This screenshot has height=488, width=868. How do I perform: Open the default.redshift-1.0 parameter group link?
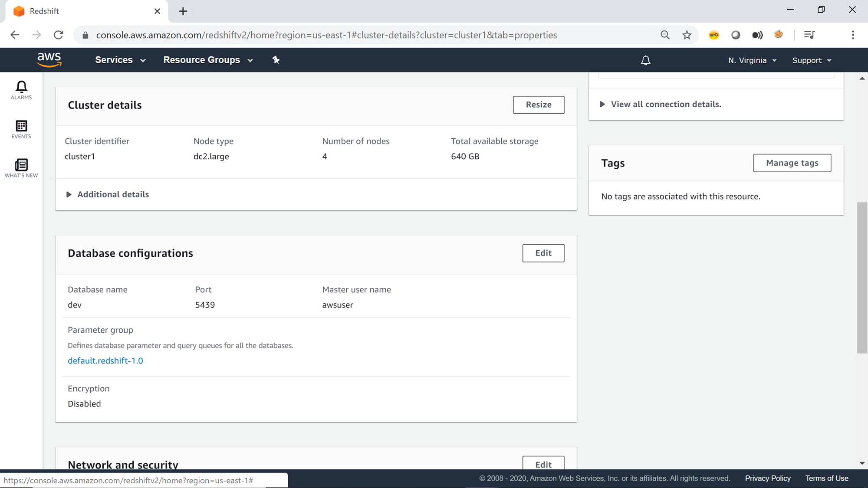(x=105, y=360)
